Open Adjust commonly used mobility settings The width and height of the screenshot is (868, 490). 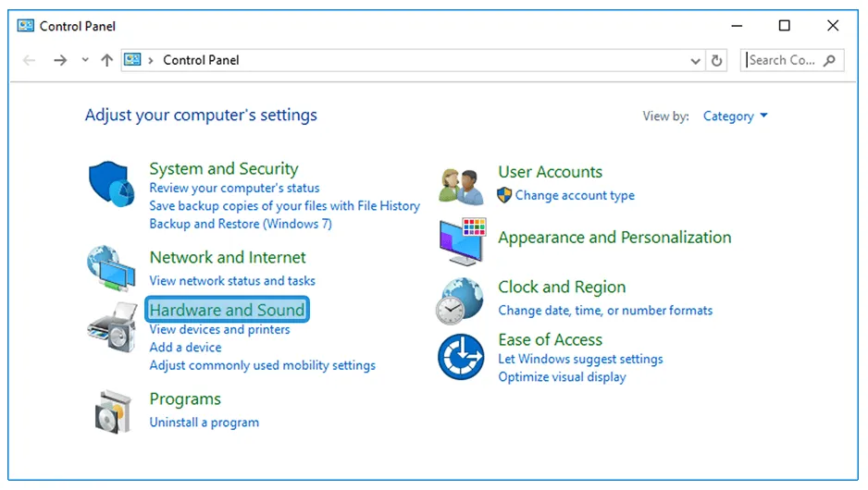coord(262,365)
